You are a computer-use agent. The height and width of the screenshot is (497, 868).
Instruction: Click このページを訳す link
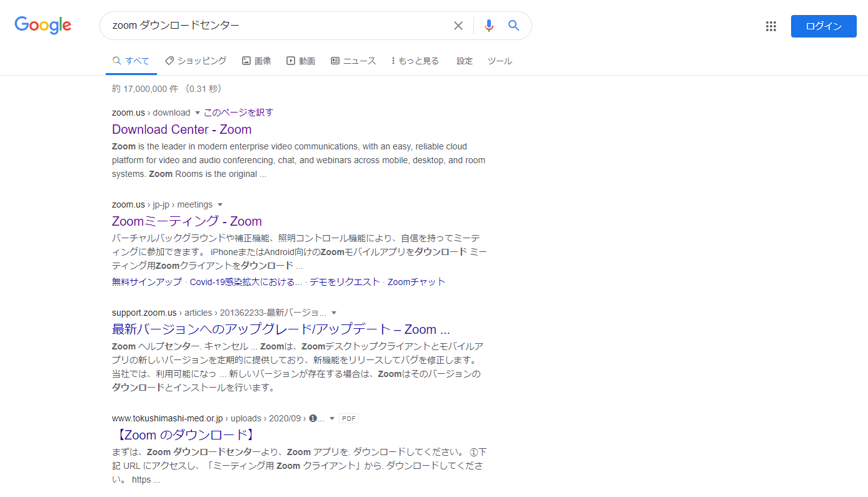[x=238, y=113]
